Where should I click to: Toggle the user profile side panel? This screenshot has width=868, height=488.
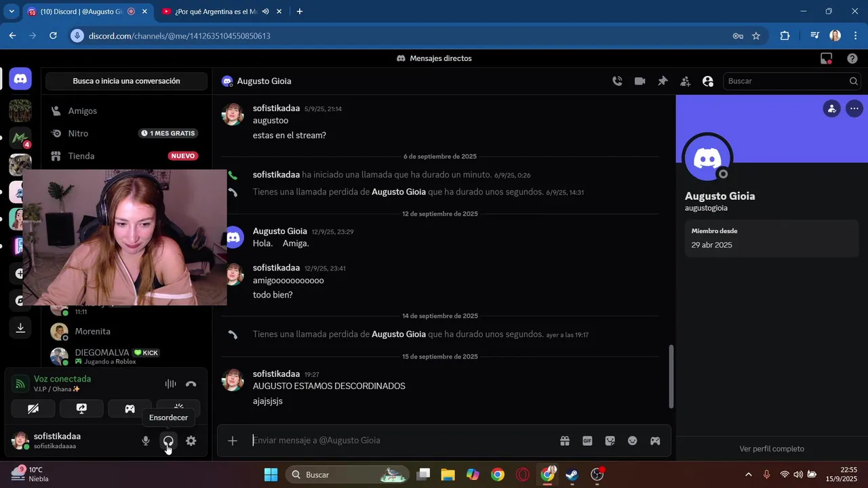(708, 81)
